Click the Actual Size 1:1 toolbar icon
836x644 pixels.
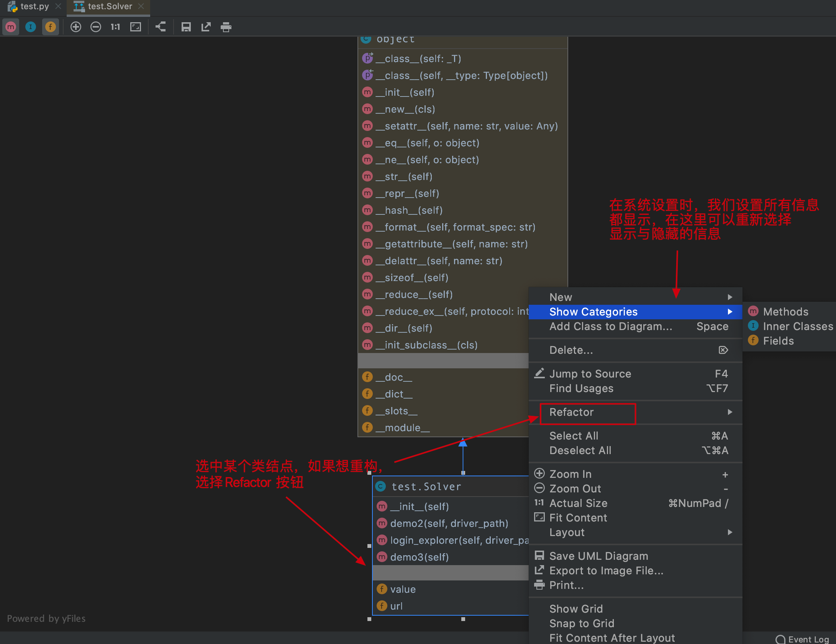tap(115, 27)
